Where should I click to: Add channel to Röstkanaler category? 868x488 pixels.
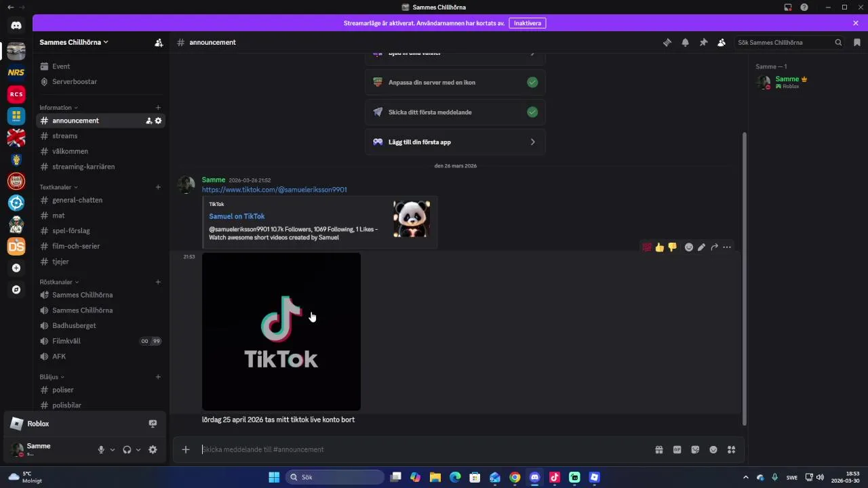158,282
